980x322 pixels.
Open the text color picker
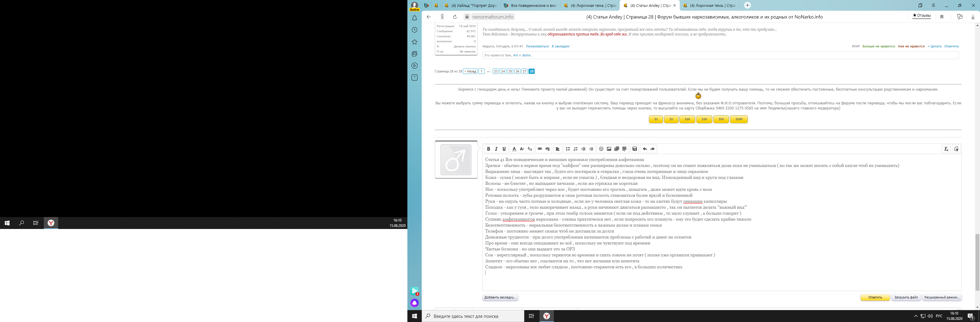point(514,149)
